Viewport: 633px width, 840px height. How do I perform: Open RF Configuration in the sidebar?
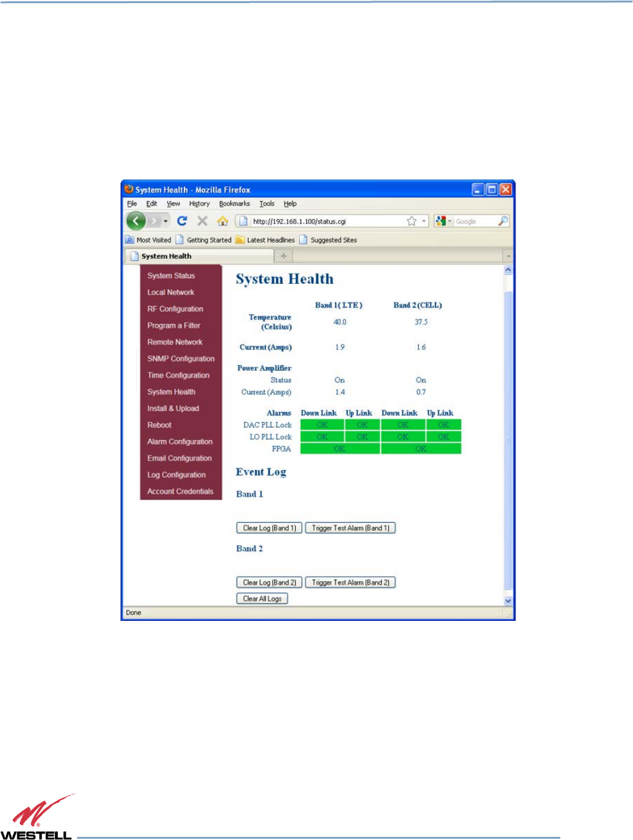175,309
